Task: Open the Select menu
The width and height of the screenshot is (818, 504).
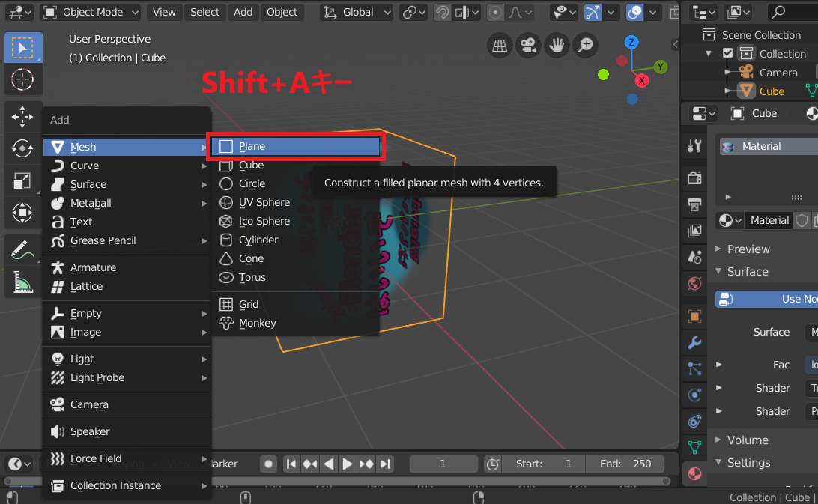Action: tap(204, 12)
